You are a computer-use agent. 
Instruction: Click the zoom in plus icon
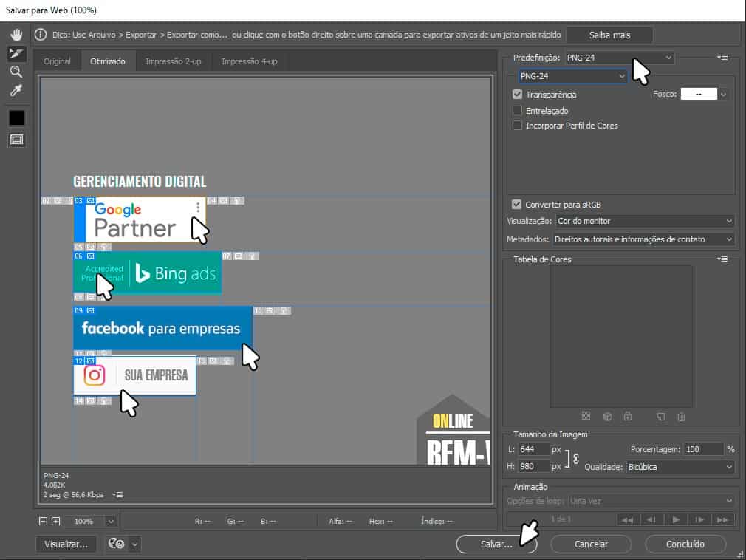pyautogui.click(x=55, y=522)
